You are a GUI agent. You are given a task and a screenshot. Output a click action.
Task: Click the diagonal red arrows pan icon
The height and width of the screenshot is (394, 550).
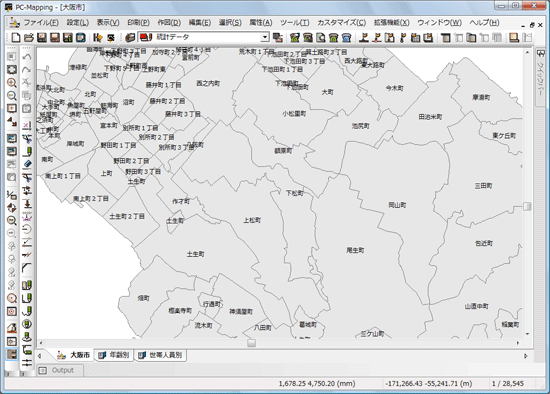[x=12, y=122]
